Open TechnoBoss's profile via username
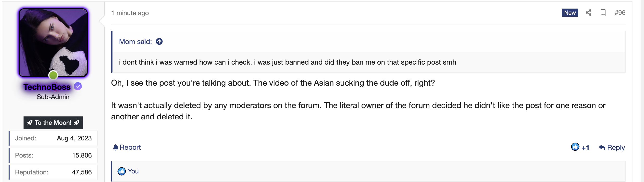Viewport: 644px width, 182px height. [x=47, y=87]
